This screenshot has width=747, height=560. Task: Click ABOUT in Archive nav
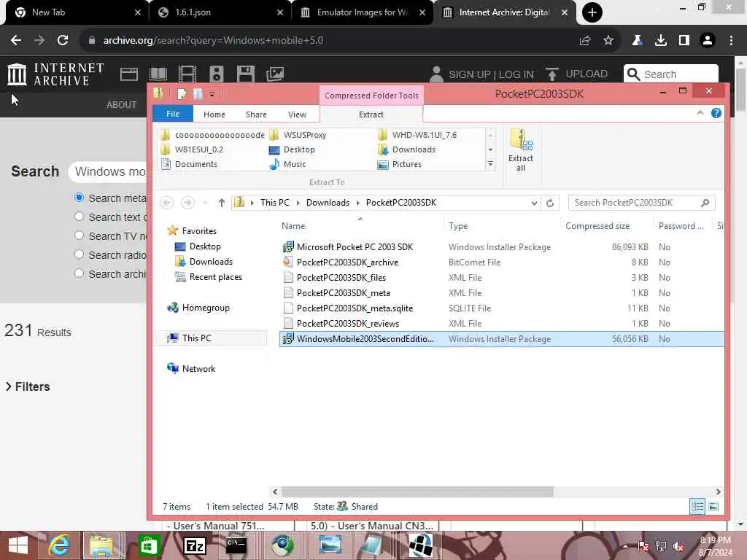[122, 105]
